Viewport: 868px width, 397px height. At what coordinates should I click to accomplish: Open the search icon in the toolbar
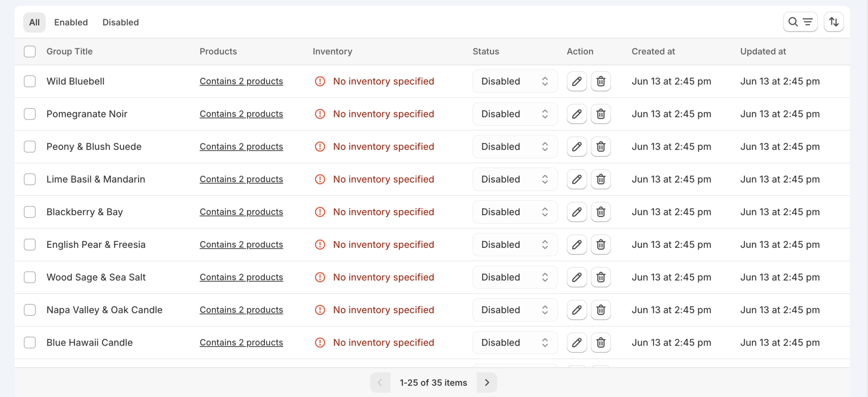[x=793, y=22]
